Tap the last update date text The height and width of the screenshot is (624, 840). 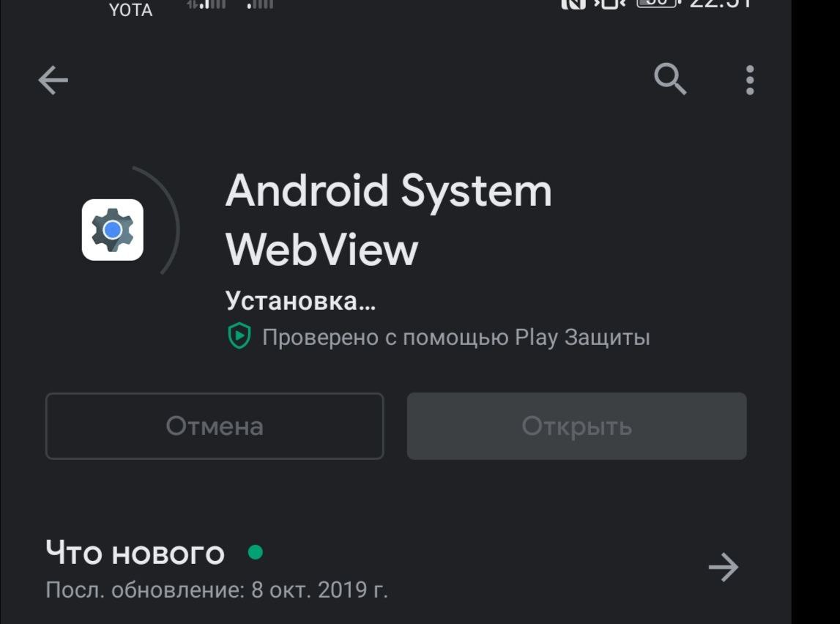point(217,590)
